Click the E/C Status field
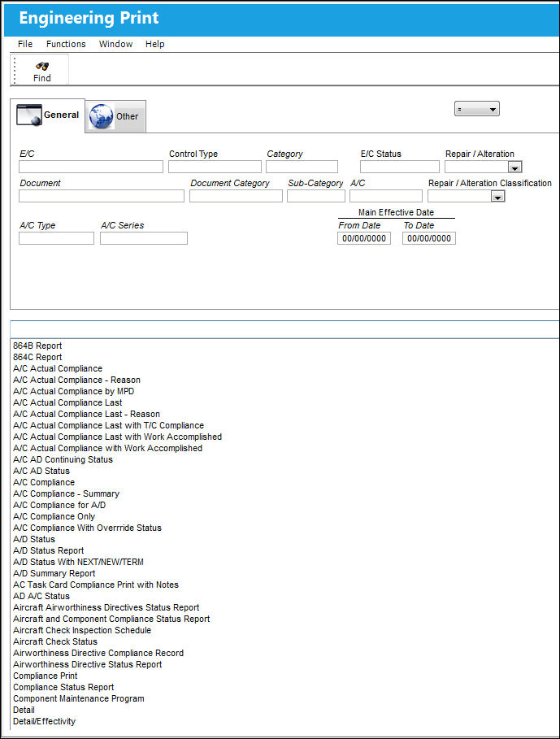The image size is (560, 739). tap(400, 167)
